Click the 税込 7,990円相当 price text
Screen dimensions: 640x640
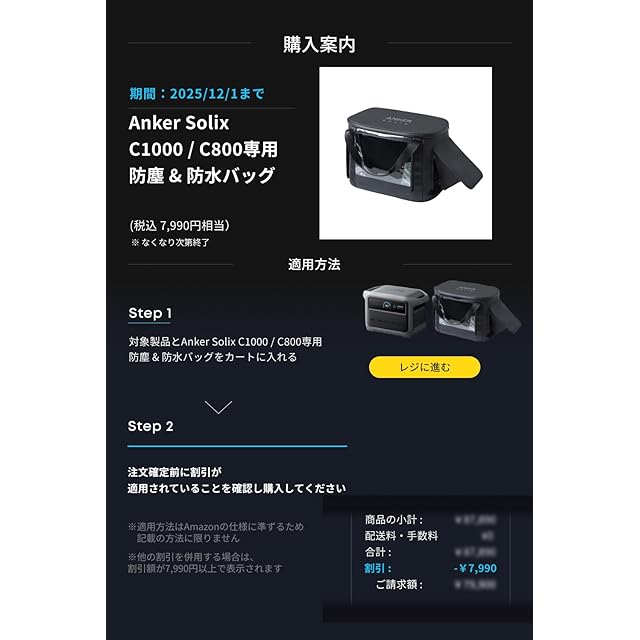[180, 225]
